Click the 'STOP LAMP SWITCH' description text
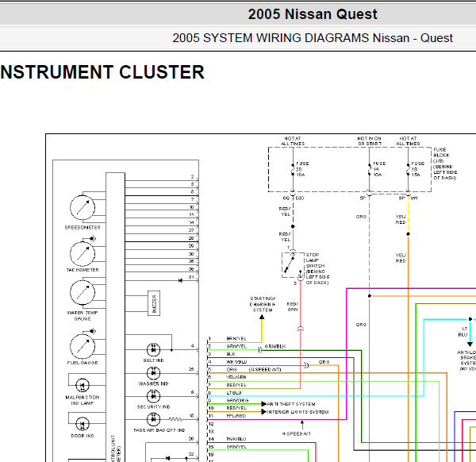 (317, 269)
